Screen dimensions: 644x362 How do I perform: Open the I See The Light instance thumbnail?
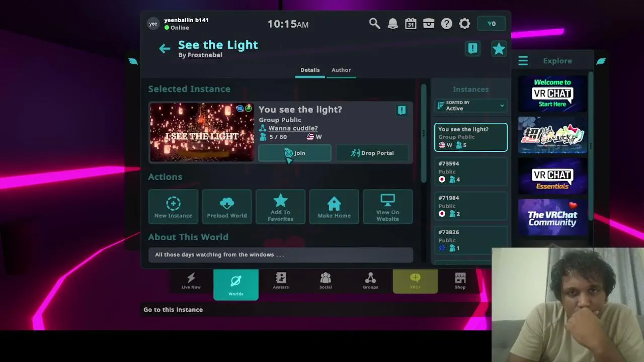coord(202,133)
